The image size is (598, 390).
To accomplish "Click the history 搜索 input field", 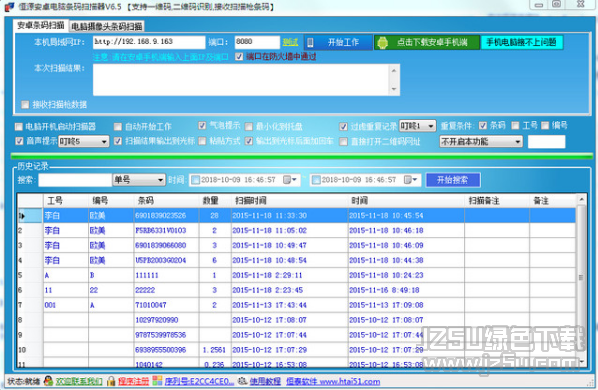I will coord(75,180).
